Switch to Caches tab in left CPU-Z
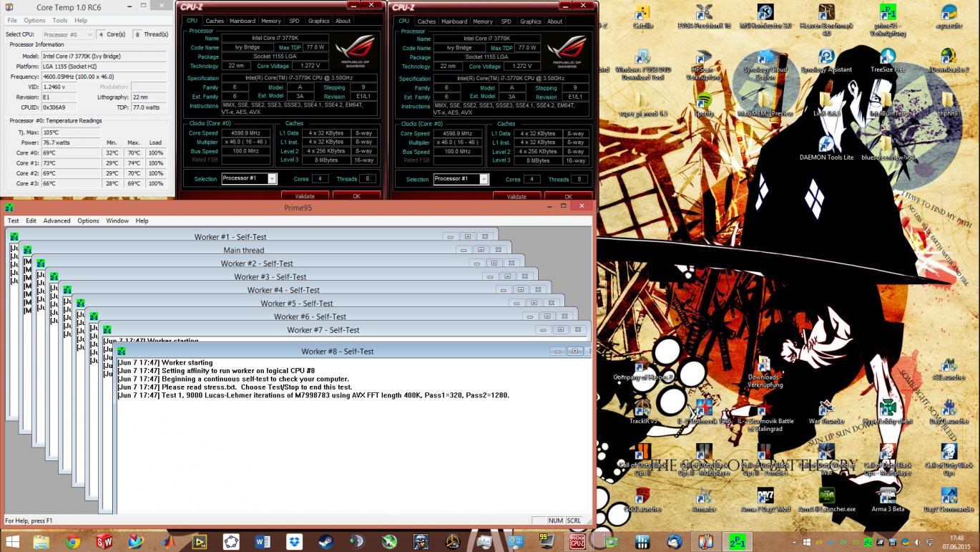 pos(215,21)
